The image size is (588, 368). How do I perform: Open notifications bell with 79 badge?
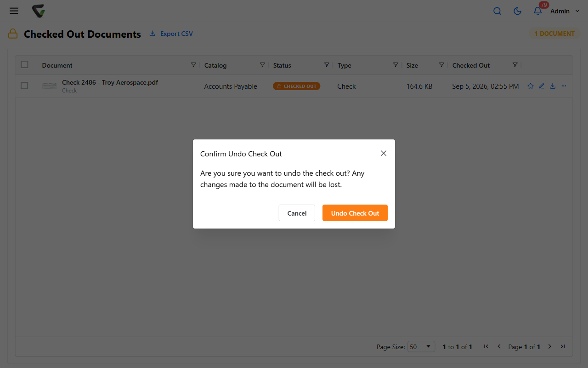tap(538, 11)
